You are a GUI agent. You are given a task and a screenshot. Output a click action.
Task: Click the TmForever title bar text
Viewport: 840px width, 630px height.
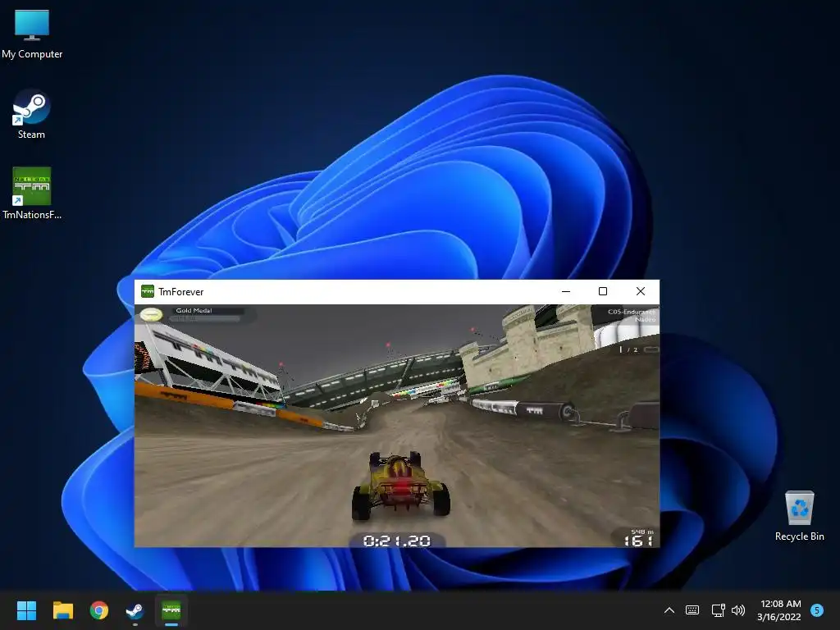point(181,292)
